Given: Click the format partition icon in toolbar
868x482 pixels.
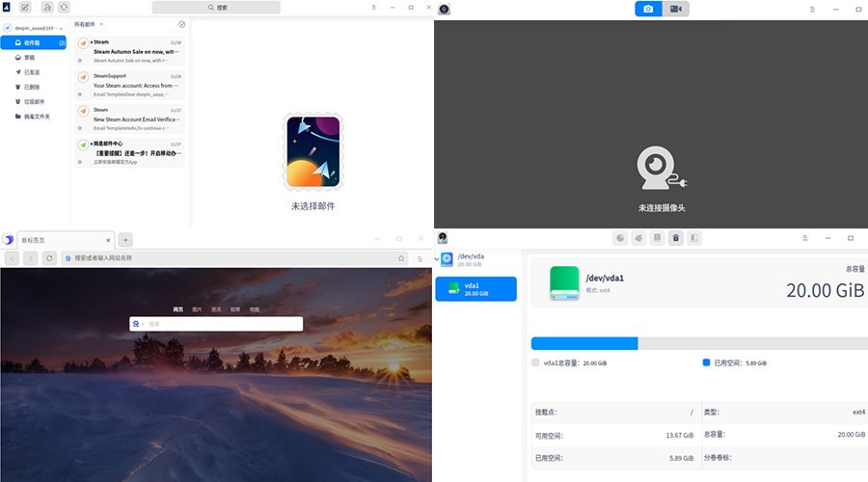Looking at the screenshot, I should click(638, 237).
